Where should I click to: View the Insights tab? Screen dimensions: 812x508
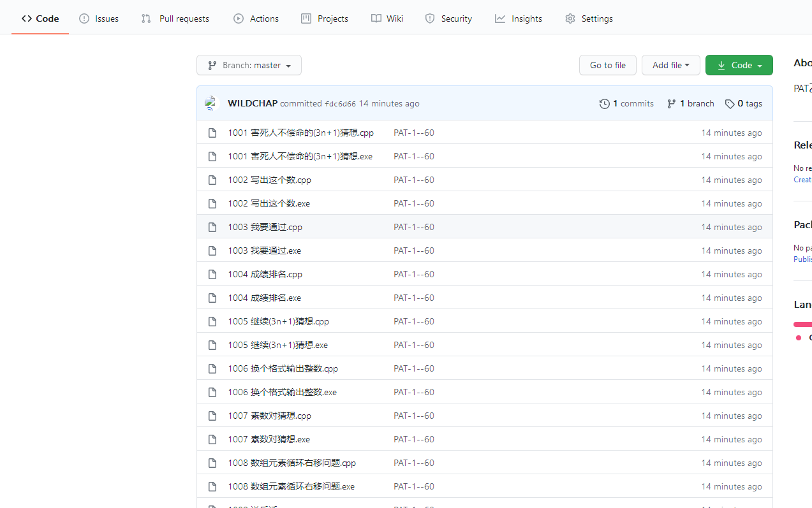pos(519,18)
